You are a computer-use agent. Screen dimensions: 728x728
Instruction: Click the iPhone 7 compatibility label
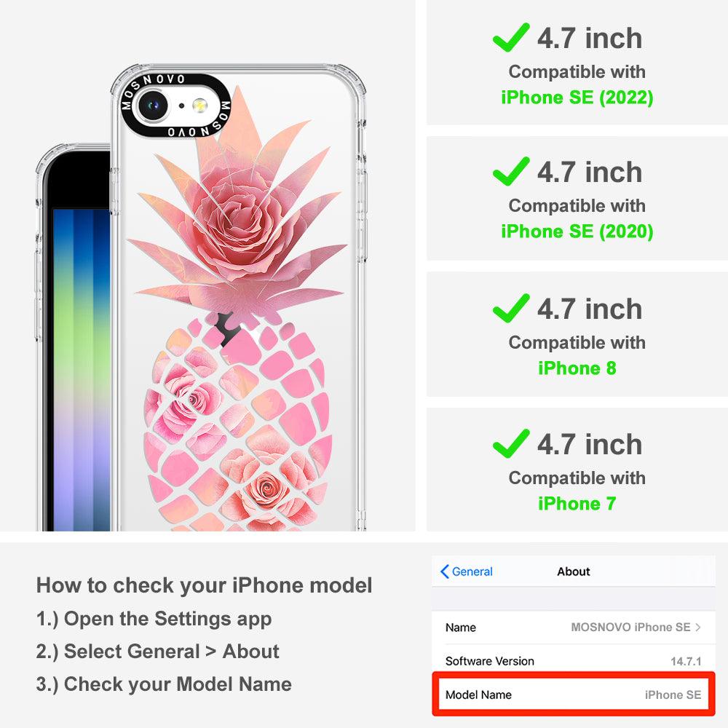577,503
